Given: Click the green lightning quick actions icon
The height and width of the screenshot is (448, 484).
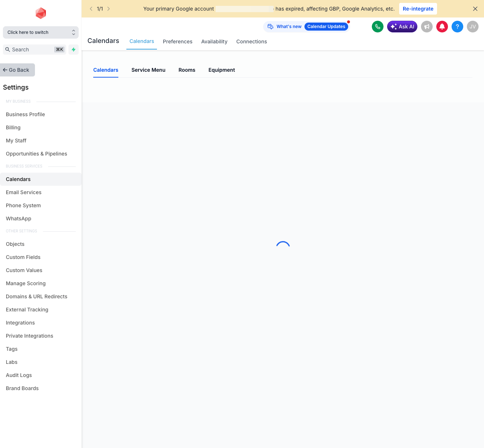Looking at the screenshot, I should [x=74, y=50].
